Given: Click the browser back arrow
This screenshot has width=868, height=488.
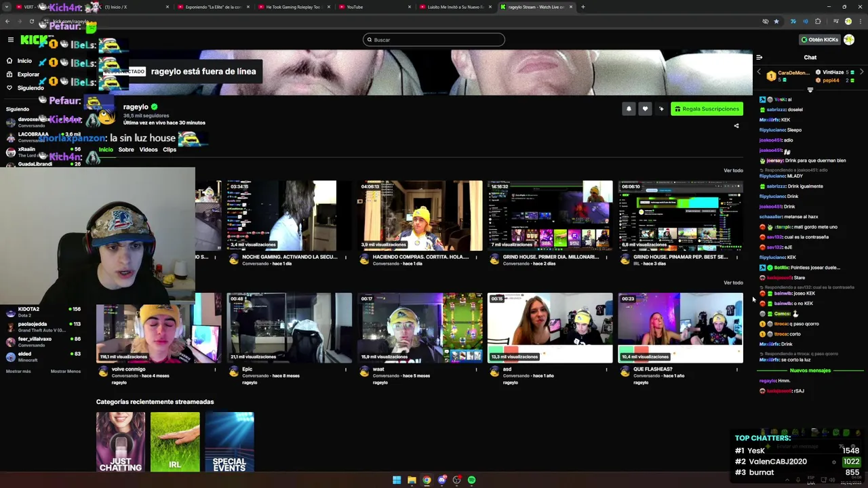Looking at the screenshot, I should point(7,22).
